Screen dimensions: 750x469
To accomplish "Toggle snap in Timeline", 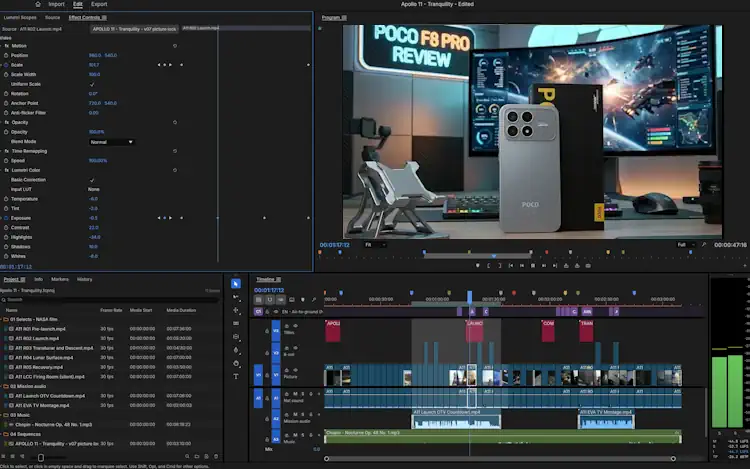I will 270,300.
